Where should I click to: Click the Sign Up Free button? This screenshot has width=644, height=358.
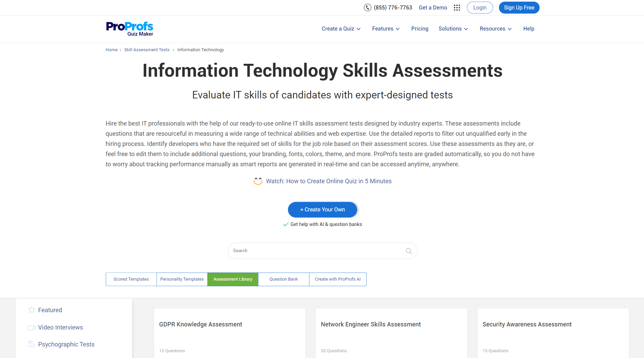(x=519, y=7)
